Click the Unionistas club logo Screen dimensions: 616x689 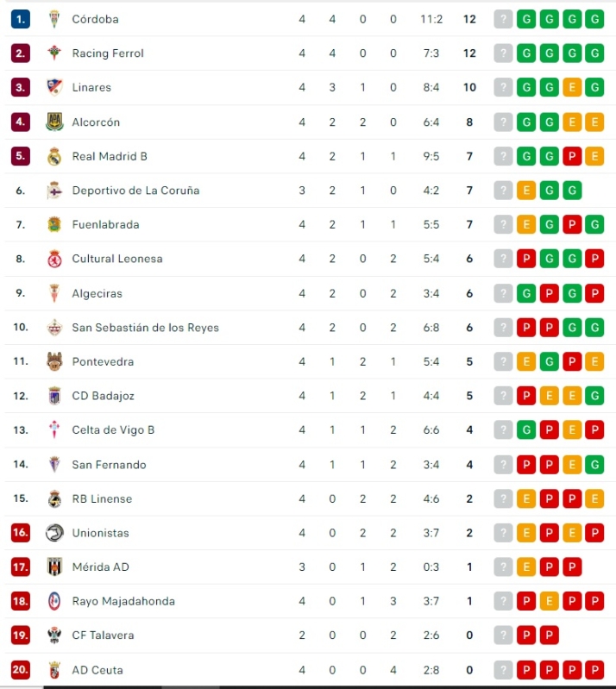(55, 533)
